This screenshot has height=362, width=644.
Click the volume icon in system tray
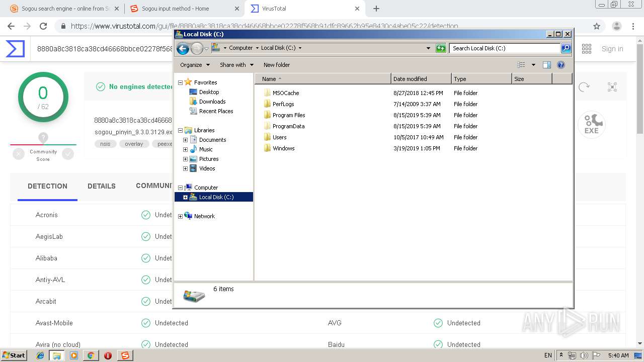pyautogui.click(x=584, y=355)
